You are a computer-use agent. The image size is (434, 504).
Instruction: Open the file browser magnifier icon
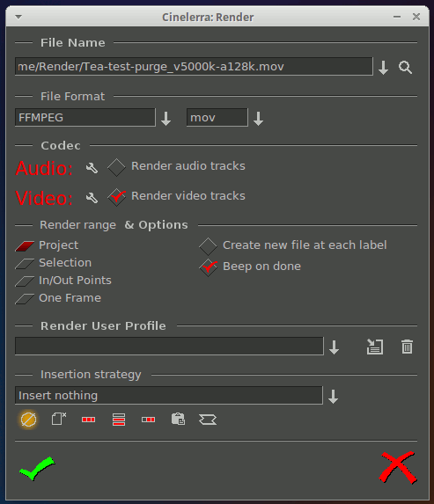405,67
